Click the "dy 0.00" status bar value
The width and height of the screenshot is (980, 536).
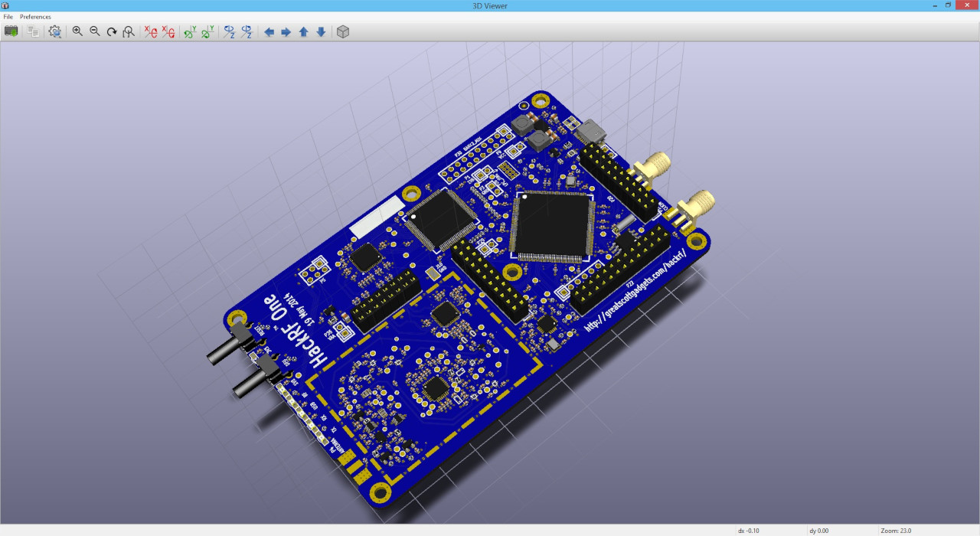coord(818,531)
